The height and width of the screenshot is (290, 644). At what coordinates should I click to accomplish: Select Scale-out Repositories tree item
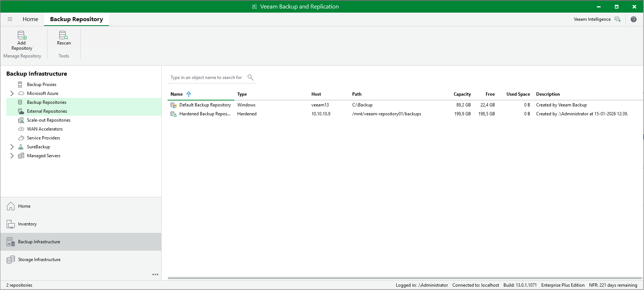(x=49, y=120)
